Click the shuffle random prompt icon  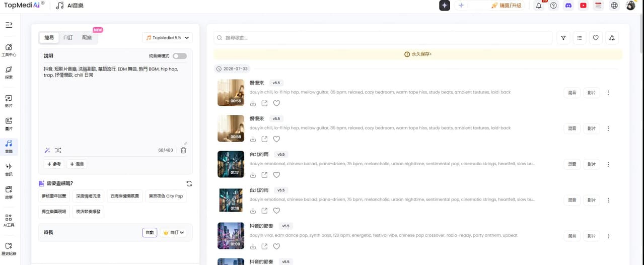[x=58, y=150]
